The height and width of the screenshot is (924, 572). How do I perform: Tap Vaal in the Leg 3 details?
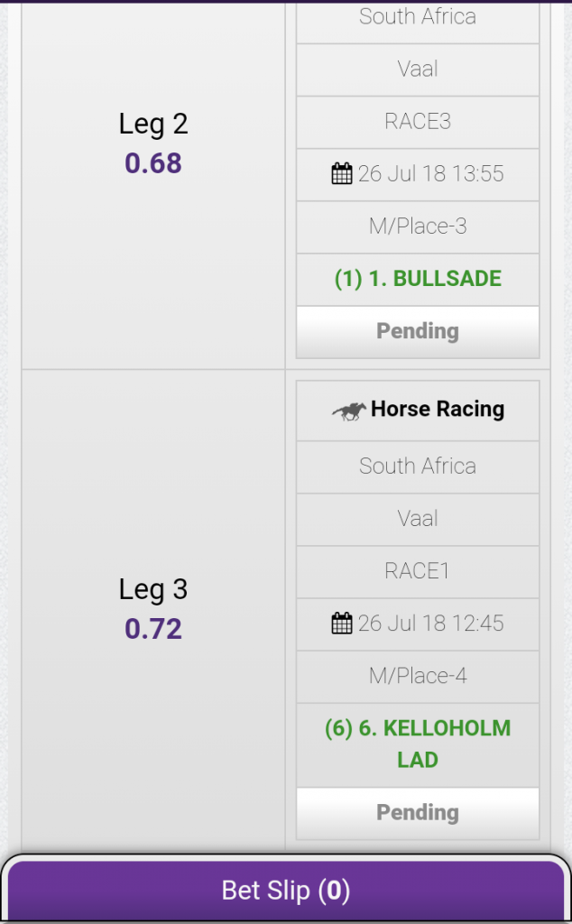coord(418,519)
